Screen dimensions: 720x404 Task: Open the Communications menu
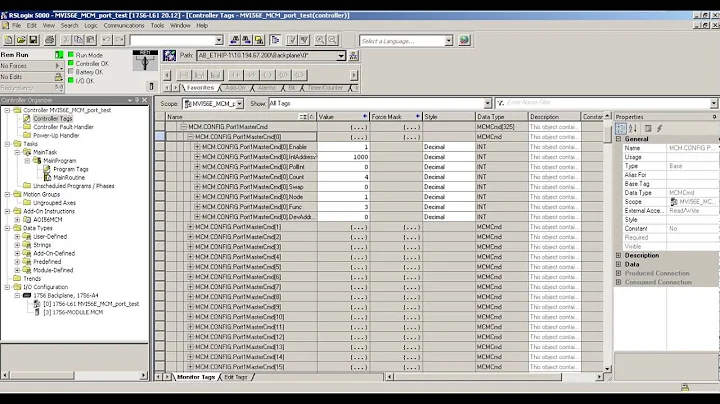click(124, 26)
